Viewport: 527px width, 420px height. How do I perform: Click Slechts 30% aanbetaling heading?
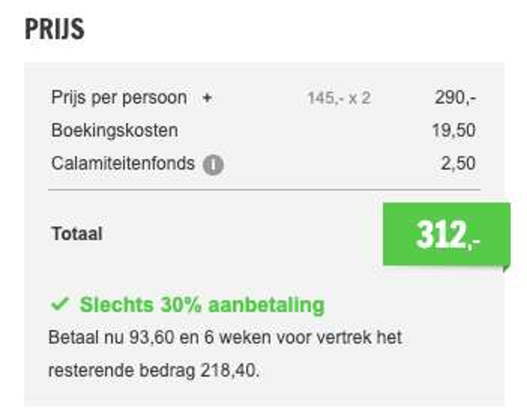pos(202,305)
